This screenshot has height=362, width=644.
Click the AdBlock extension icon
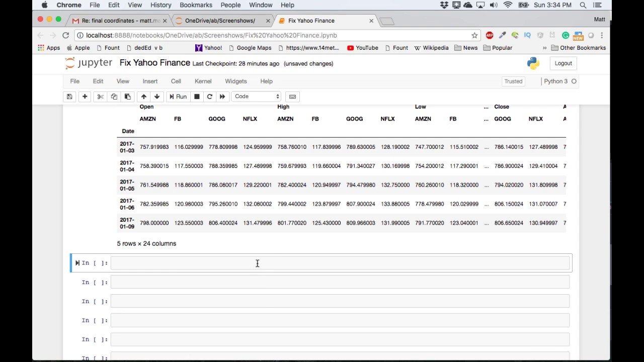(490, 35)
